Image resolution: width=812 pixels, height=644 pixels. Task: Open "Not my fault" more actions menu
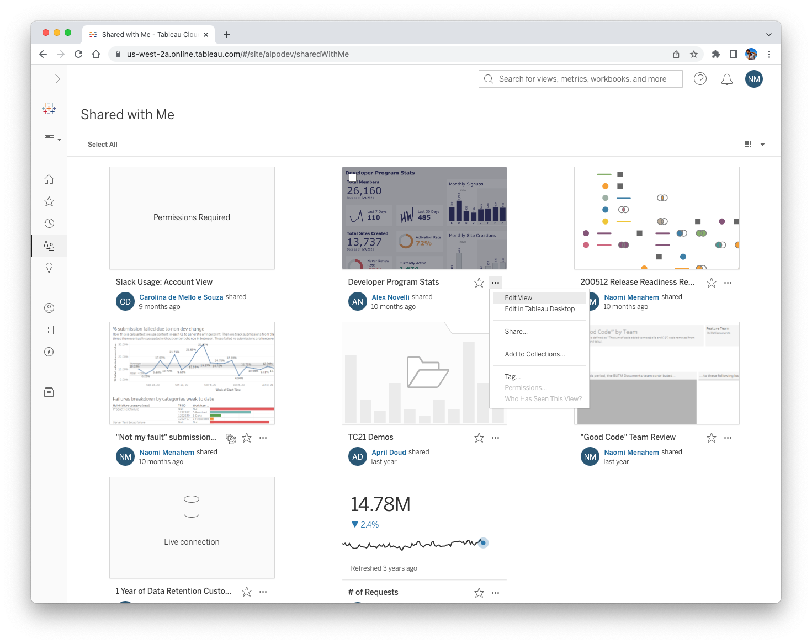[x=263, y=438]
